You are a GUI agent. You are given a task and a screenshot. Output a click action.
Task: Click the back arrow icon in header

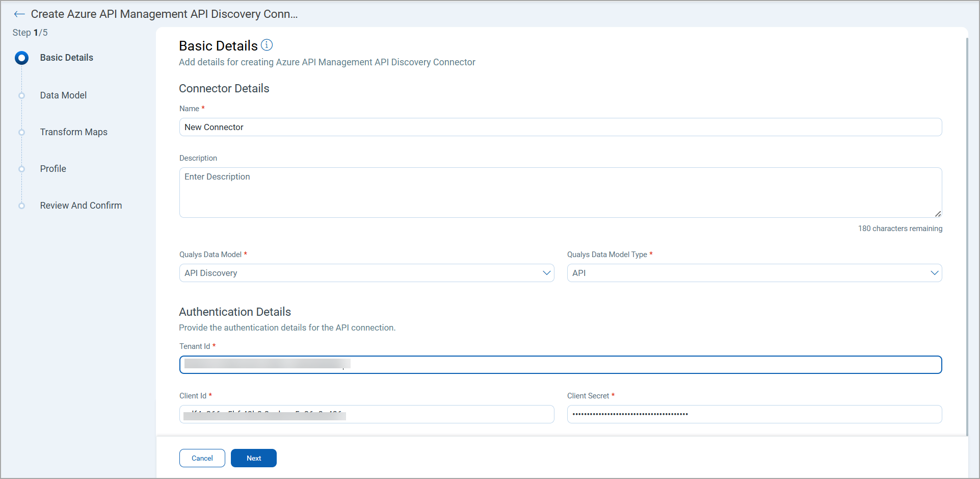tap(19, 14)
